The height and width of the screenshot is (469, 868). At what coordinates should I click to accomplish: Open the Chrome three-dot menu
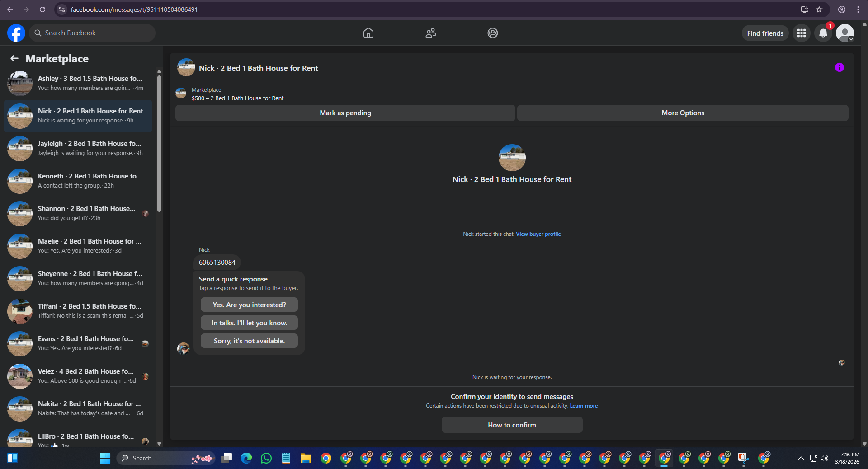click(x=858, y=9)
